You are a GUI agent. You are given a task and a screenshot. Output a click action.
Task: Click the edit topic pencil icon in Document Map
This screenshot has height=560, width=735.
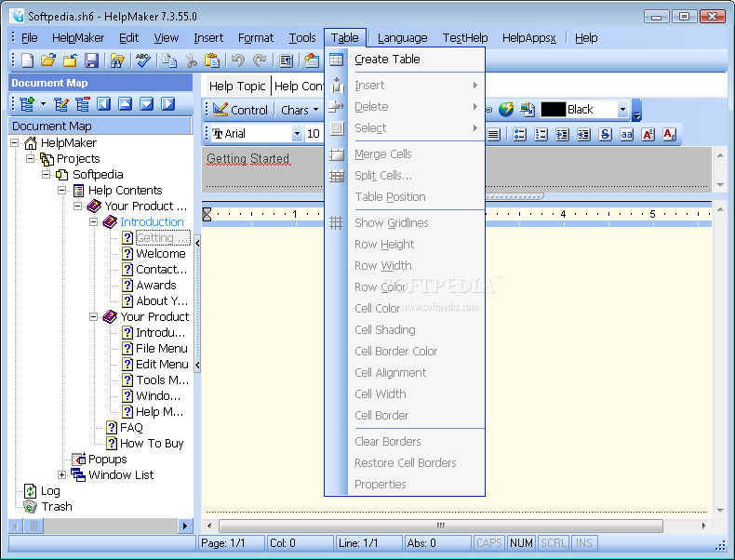tap(60, 104)
